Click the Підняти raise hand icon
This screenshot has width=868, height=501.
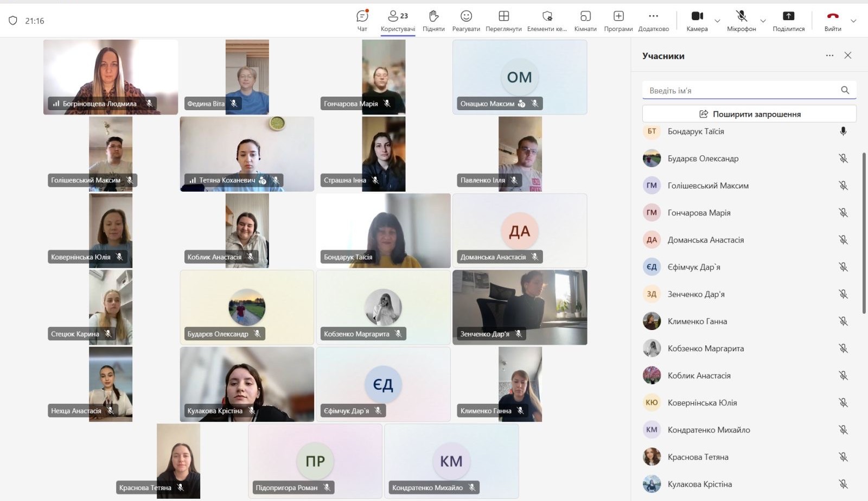click(433, 21)
